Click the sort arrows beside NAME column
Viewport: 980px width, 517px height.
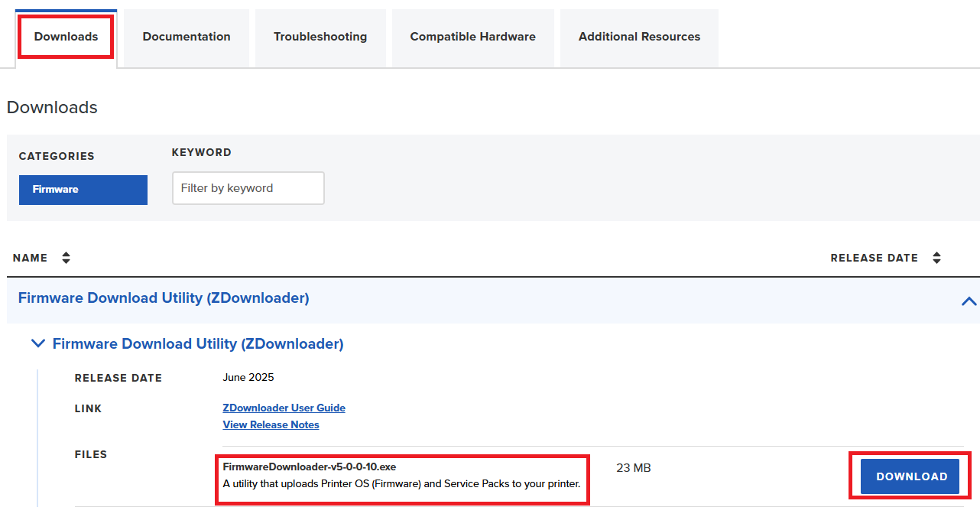click(x=66, y=258)
